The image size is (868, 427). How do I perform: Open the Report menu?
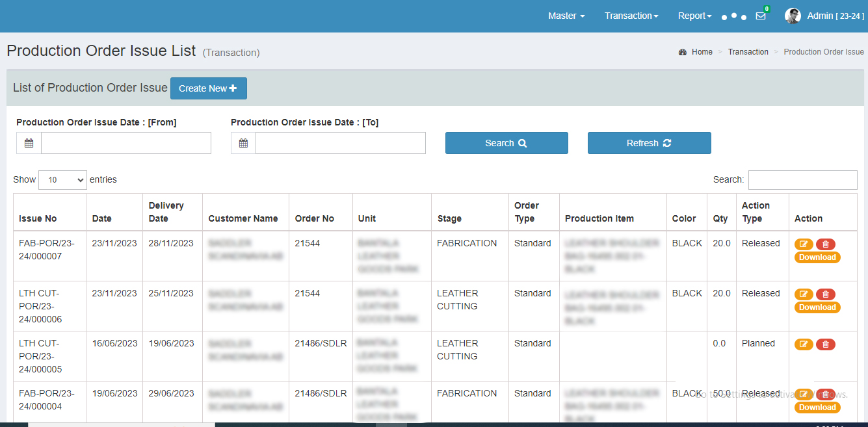694,16
